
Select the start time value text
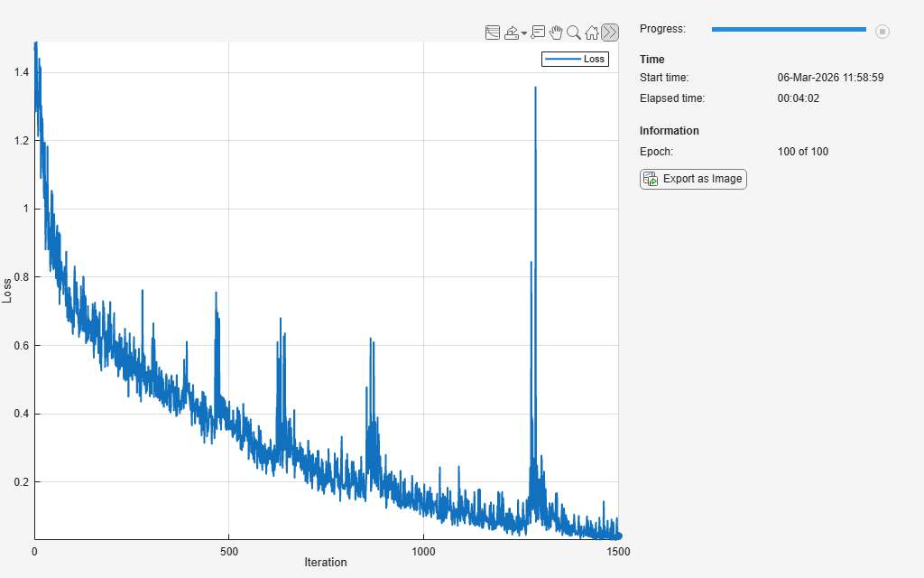(x=830, y=78)
